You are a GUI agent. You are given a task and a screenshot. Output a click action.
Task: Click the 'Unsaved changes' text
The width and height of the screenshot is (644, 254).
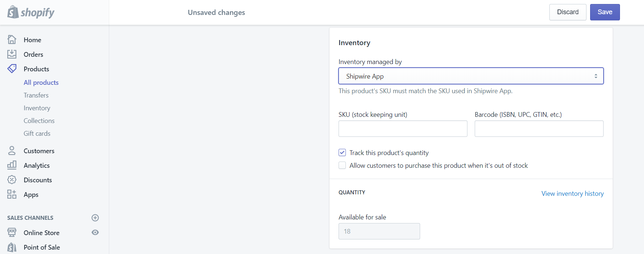pyautogui.click(x=216, y=12)
